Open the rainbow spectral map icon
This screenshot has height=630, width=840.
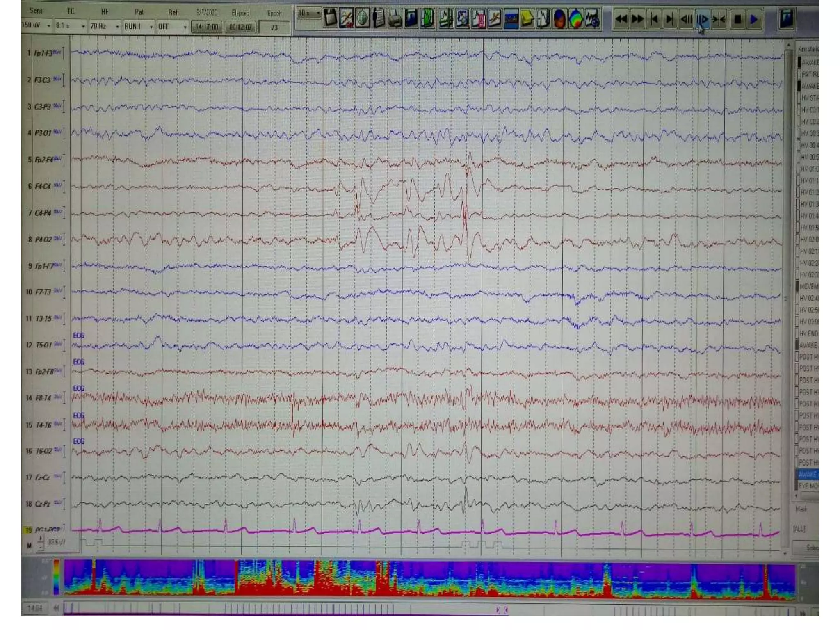click(576, 19)
